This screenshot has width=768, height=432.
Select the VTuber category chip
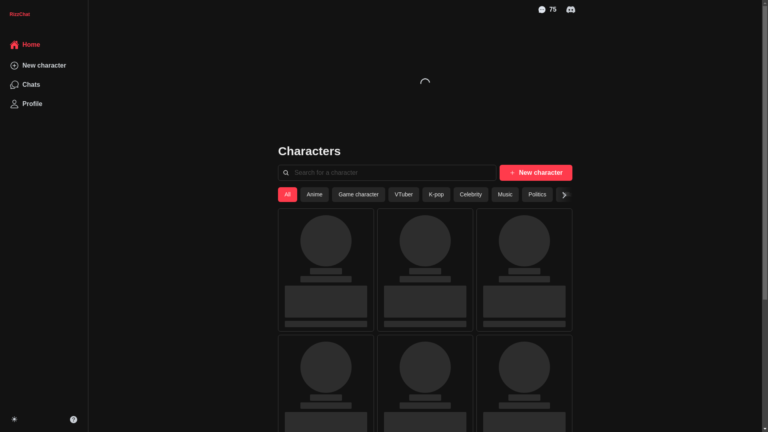coord(404,194)
